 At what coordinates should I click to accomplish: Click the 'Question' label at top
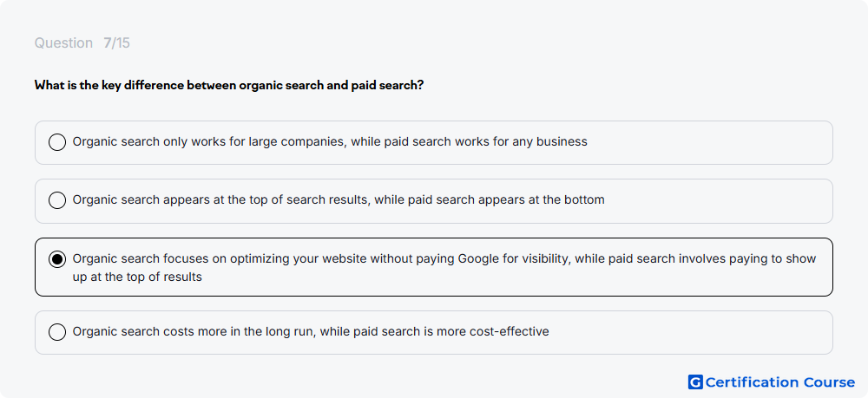[x=63, y=43]
